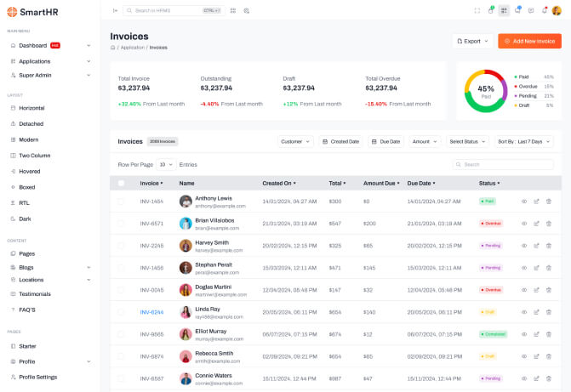Image resolution: width=571 pixels, height=392 pixels.
Task: Click the Add New Invoice button
Action: click(x=529, y=41)
